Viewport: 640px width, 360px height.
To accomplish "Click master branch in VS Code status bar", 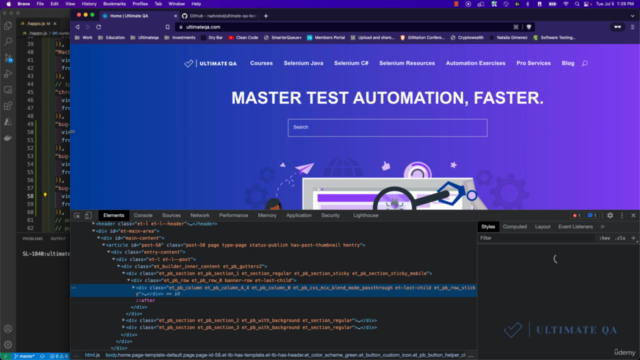I will pyautogui.click(x=24, y=356).
